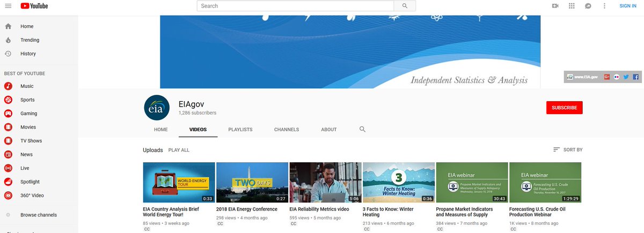Click the EIA channel avatar
Viewport: 644px width, 233px height.
(x=157, y=108)
